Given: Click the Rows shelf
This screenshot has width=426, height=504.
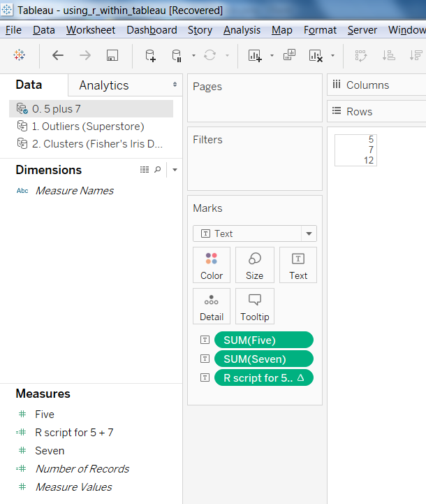Looking at the screenshot, I should (x=376, y=112).
